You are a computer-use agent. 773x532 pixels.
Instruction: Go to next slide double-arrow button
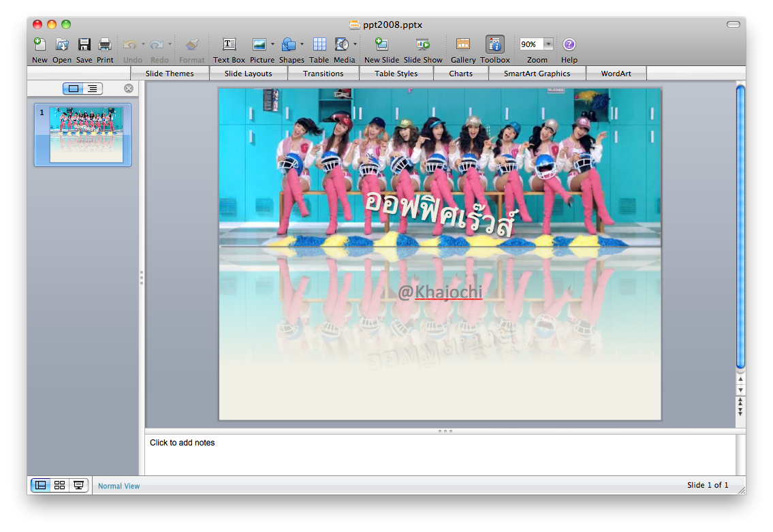point(740,411)
